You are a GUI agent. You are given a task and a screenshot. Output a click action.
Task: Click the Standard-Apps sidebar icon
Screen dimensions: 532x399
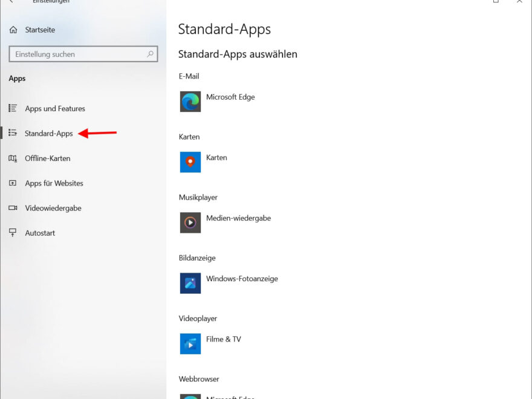[x=13, y=133]
